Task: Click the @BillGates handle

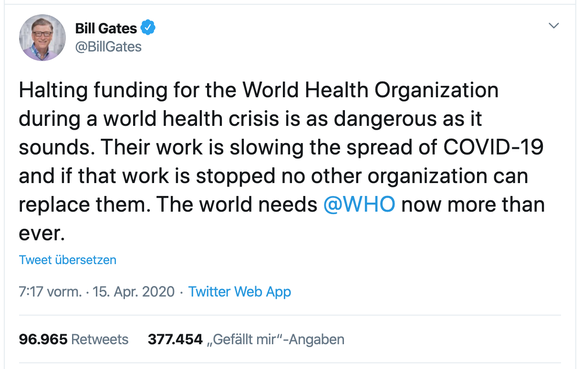Action: pyautogui.click(x=108, y=47)
